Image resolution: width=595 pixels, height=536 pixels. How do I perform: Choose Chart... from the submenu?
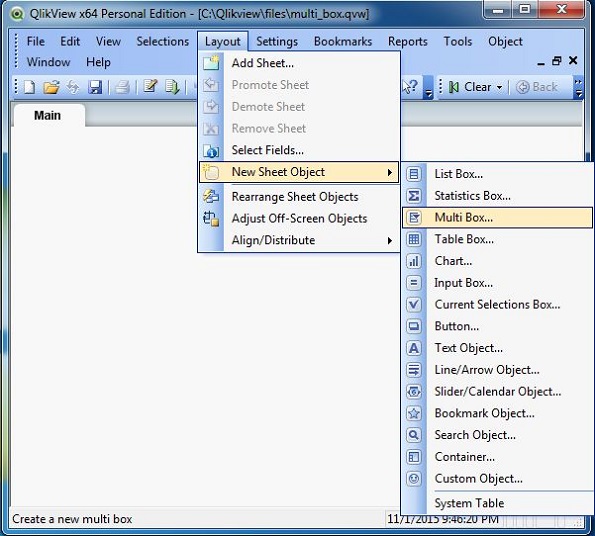pos(497,261)
